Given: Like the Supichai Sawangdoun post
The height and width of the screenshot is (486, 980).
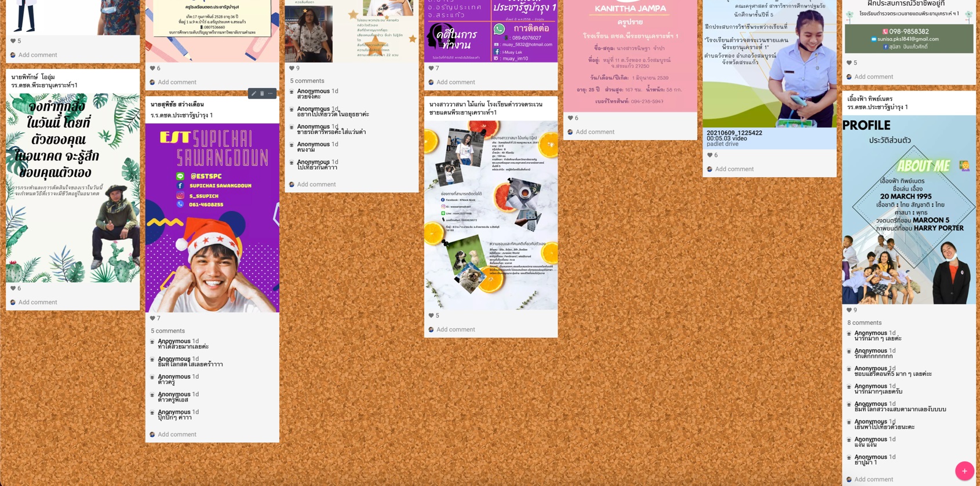Looking at the screenshot, I should 152,318.
